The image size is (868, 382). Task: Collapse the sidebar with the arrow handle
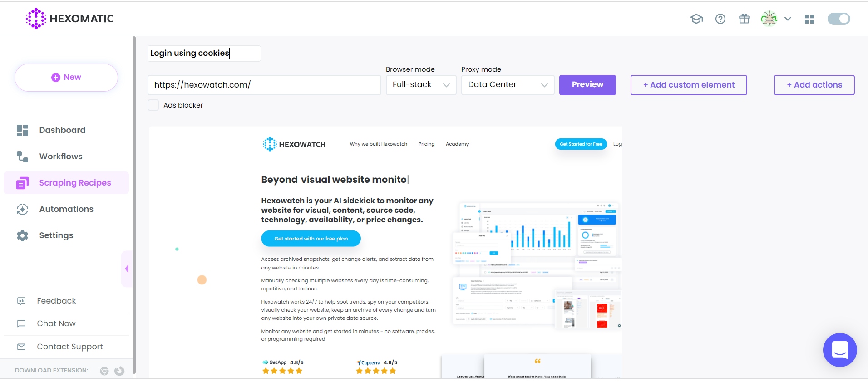(127, 269)
